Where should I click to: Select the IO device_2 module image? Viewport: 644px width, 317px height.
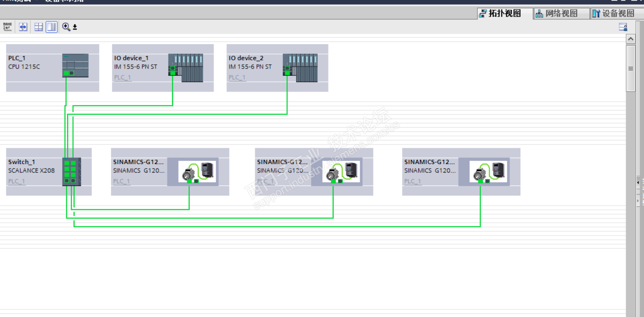[x=300, y=68]
